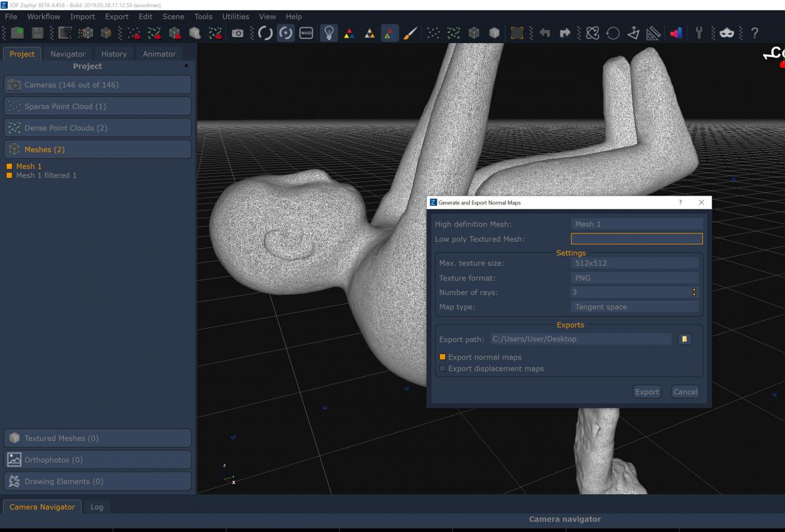The image size is (785, 532).
Task: Click the Export button in dialog
Action: (x=647, y=392)
